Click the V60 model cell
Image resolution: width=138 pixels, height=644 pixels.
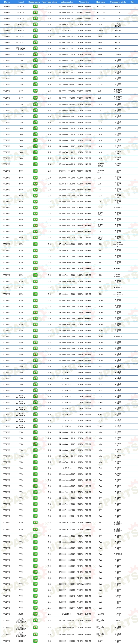tap(21, 468)
